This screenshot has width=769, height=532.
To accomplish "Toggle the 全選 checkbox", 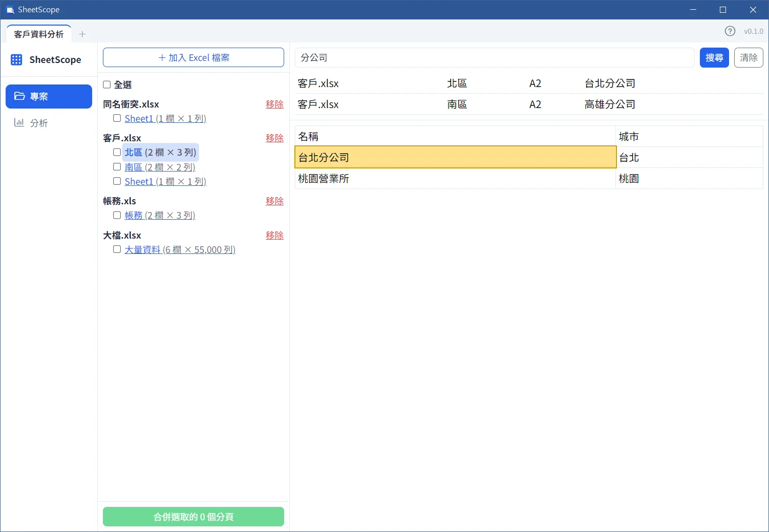I will (x=107, y=84).
